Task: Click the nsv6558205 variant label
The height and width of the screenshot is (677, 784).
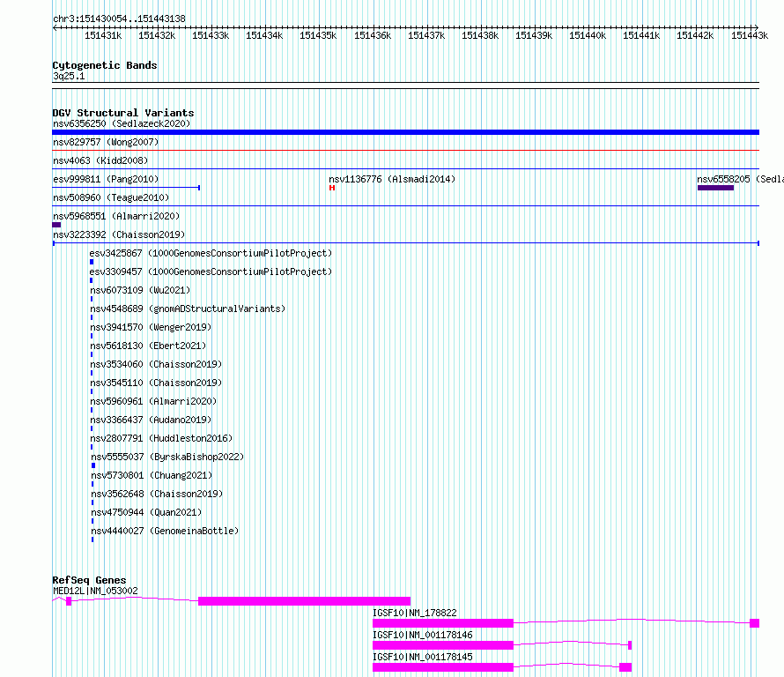Action: (740, 179)
